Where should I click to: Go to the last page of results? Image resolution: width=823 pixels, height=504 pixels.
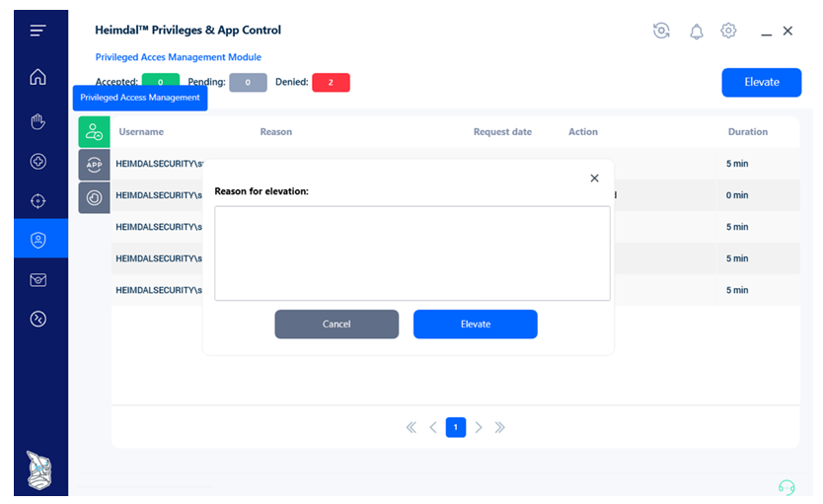tap(499, 427)
